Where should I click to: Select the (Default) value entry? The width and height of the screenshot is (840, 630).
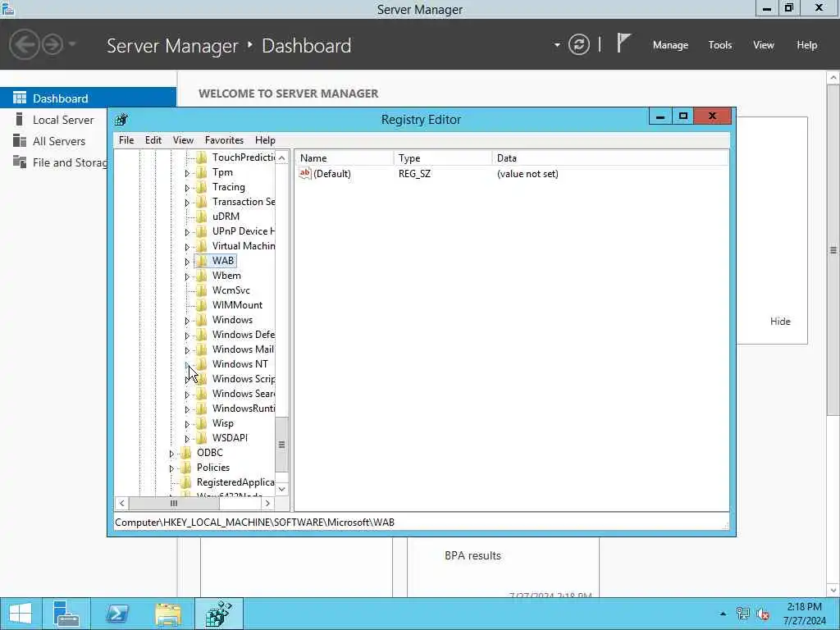[x=332, y=174]
